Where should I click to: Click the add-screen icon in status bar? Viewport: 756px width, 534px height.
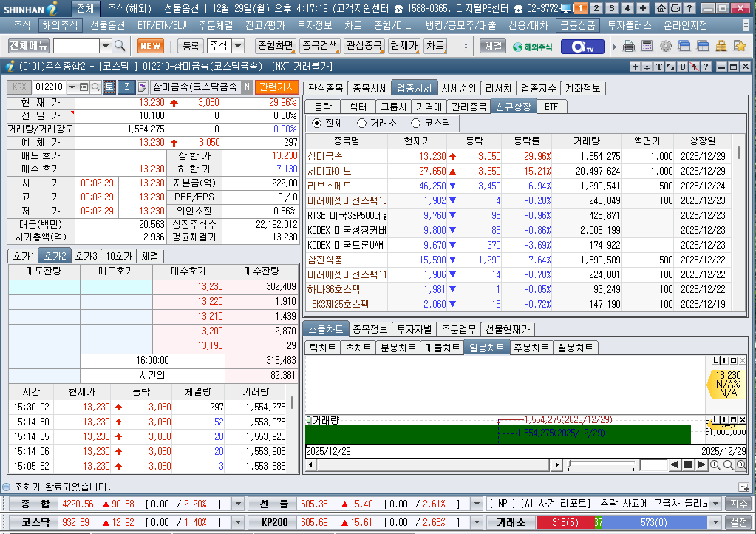744,487
